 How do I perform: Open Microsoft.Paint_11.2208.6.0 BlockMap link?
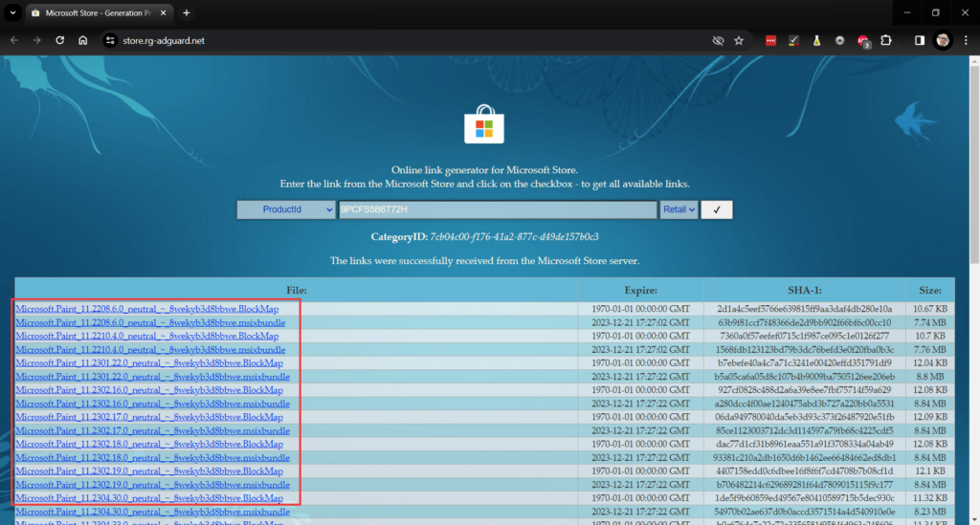(146, 309)
